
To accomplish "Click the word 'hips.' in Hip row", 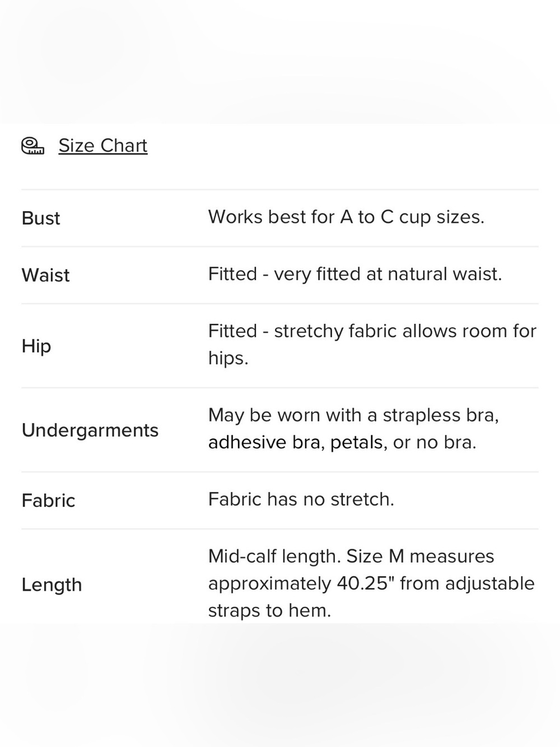I will [x=228, y=358].
